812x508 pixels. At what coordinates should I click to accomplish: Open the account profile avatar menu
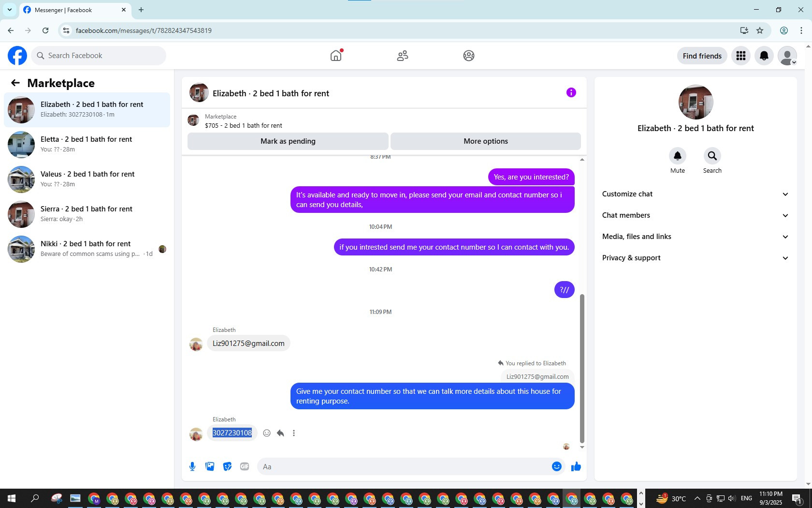(787, 56)
